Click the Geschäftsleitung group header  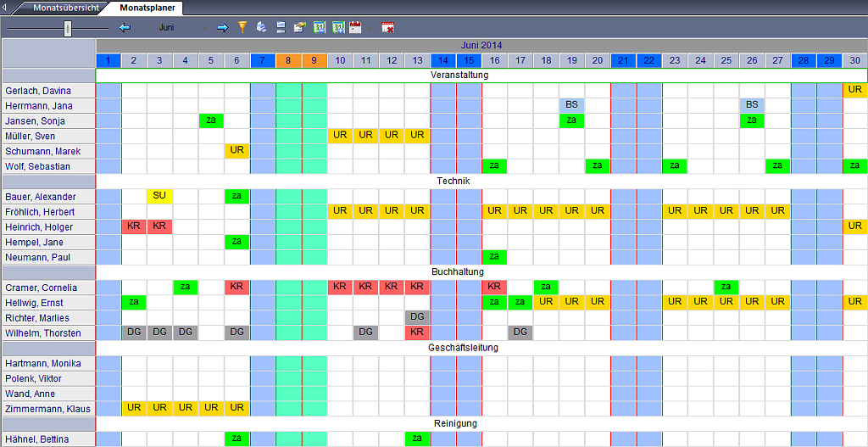(481, 348)
